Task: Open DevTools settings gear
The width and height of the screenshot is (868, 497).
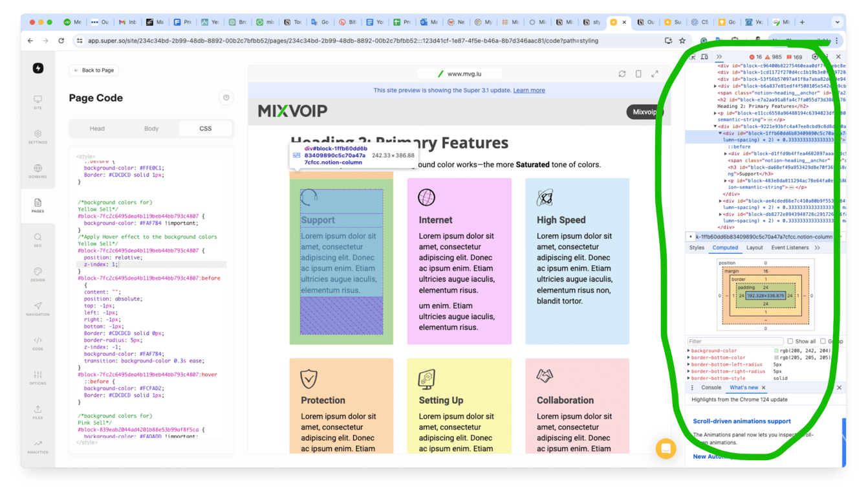Action: (815, 57)
